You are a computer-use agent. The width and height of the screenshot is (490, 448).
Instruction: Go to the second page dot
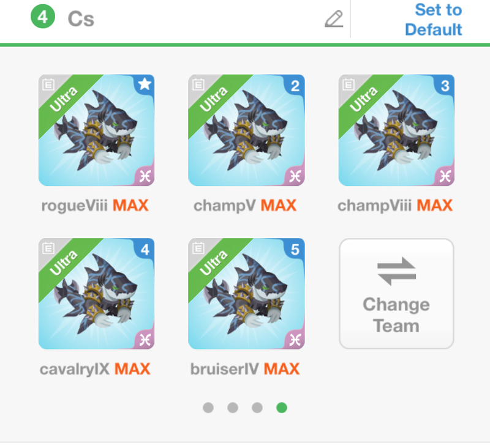233,408
